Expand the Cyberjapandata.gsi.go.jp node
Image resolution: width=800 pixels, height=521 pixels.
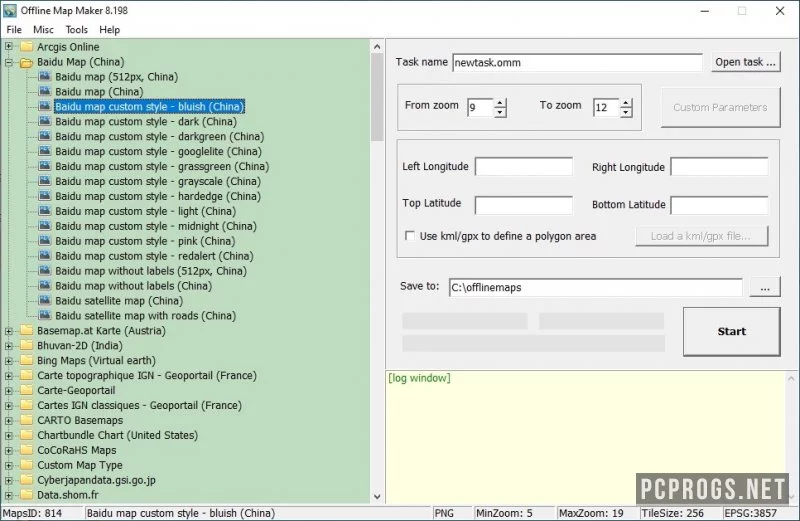9,480
